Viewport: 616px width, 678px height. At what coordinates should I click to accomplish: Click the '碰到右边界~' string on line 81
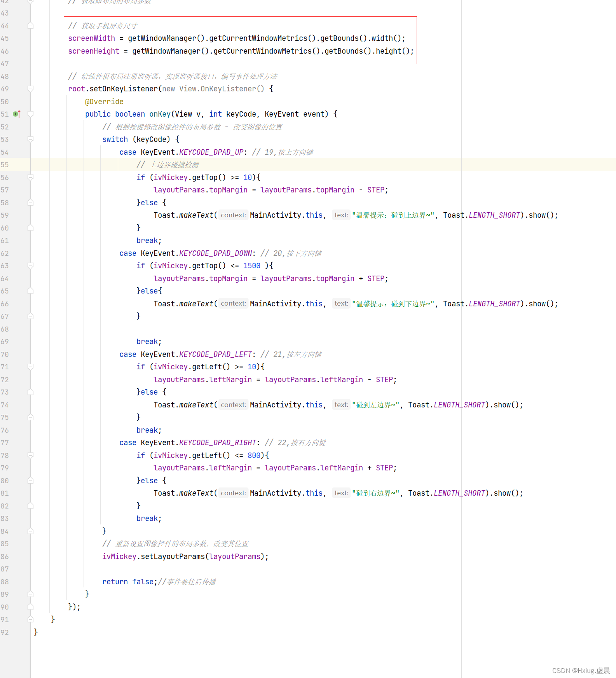pos(376,493)
